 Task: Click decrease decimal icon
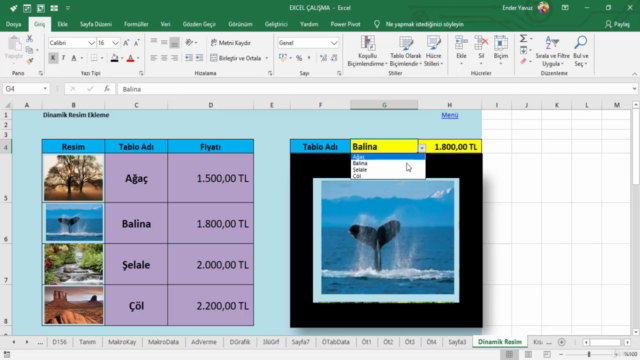point(334,58)
